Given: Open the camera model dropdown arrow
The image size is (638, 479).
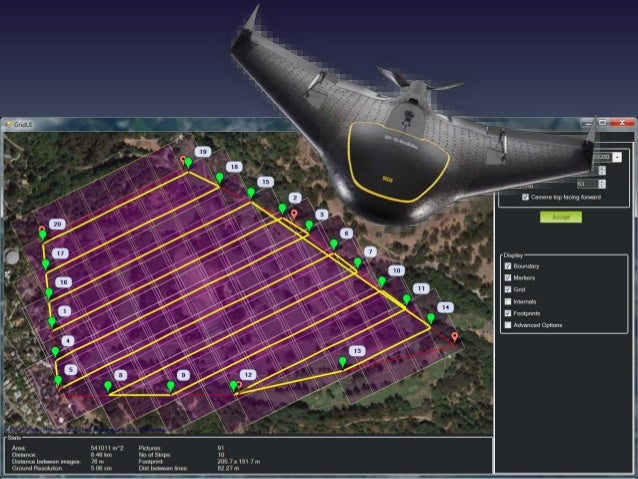Looking at the screenshot, I should 617,157.
